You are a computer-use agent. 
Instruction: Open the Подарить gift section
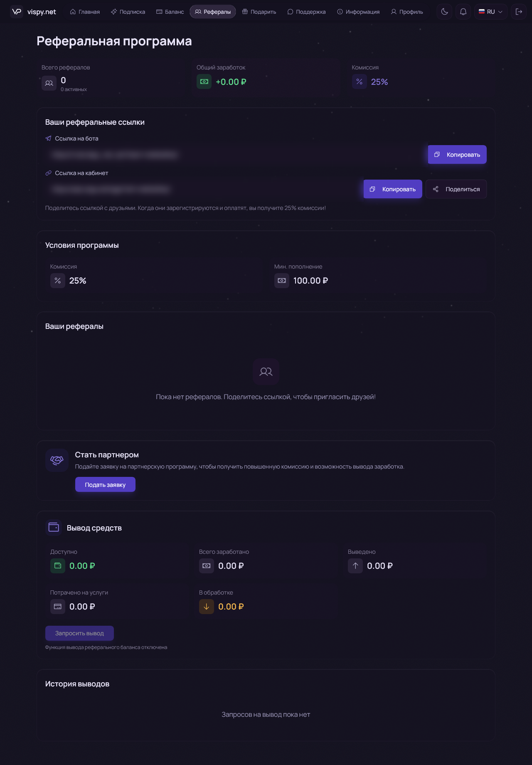pyautogui.click(x=259, y=12)
